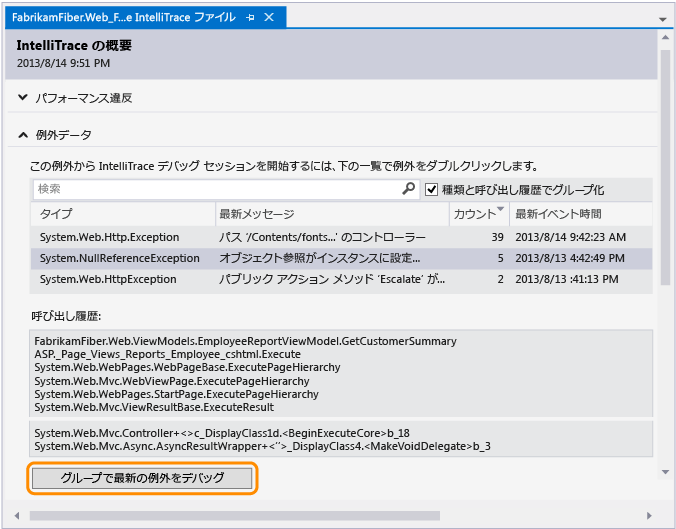Click the horizontal scrollbar thumb
Screen dimensions: 676x529
pos(235,516)
